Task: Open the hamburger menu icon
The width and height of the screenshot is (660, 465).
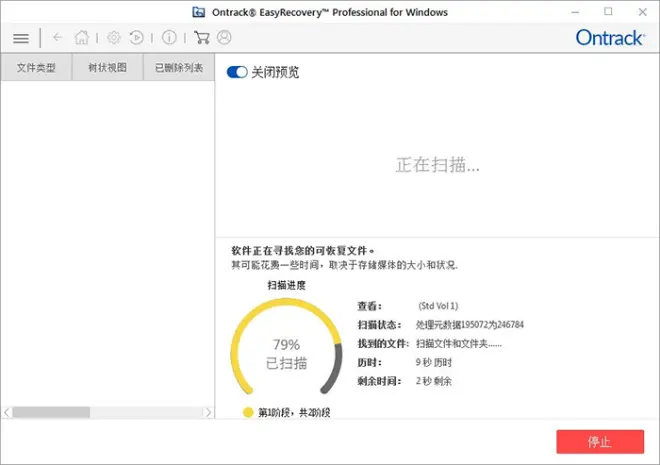Action: [21, 38]
